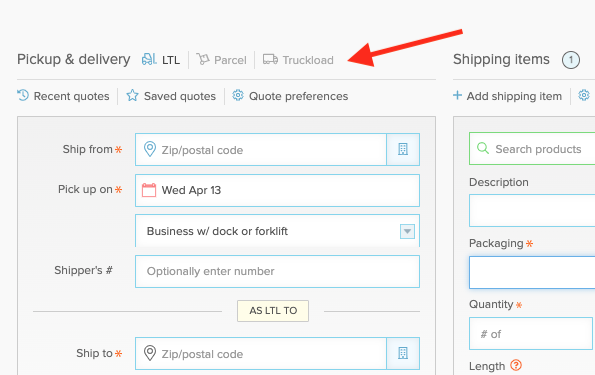Click the LTL forklift icon
This screenshot has height=375, width=595.
149,59
